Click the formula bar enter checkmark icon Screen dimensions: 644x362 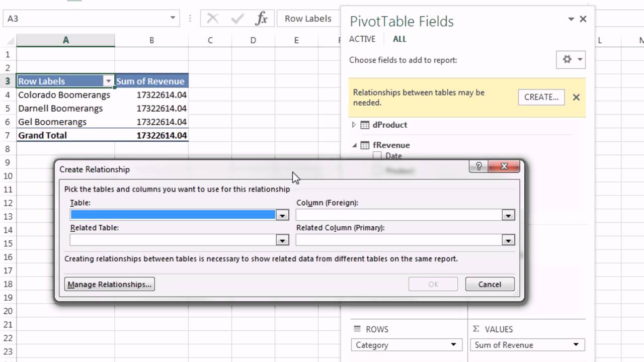pyautogui.click(x=237, y=19)
